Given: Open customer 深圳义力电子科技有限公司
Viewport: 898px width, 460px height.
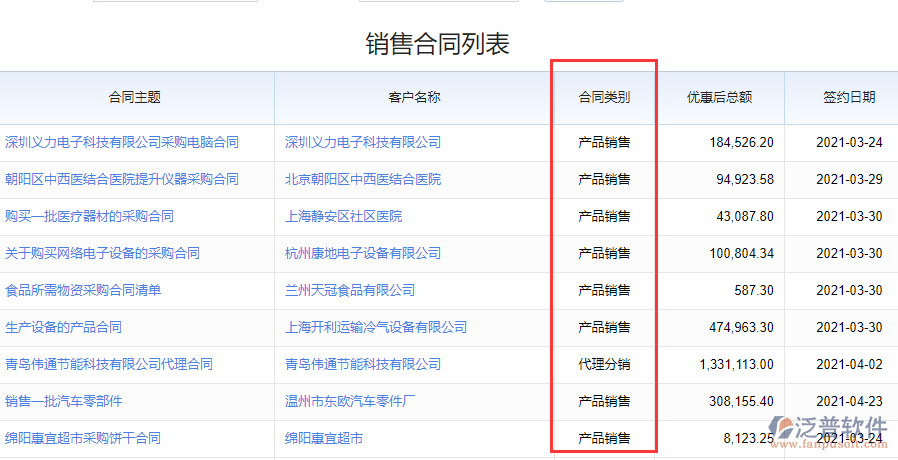Looking at the screenshot, I should 363,142.
